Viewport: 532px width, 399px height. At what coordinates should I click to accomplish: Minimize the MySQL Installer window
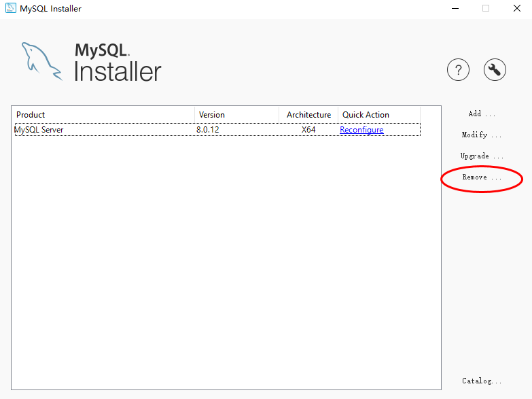click(455, 8)
